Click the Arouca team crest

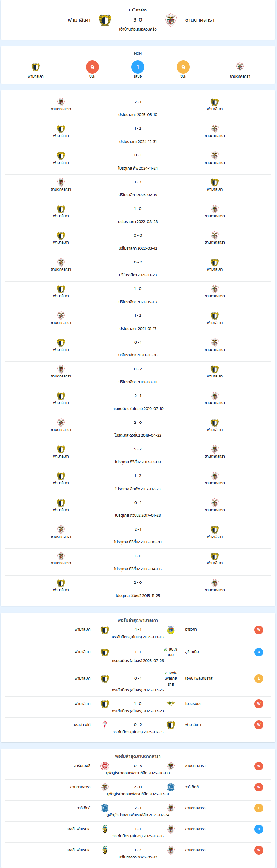[171, 630]
